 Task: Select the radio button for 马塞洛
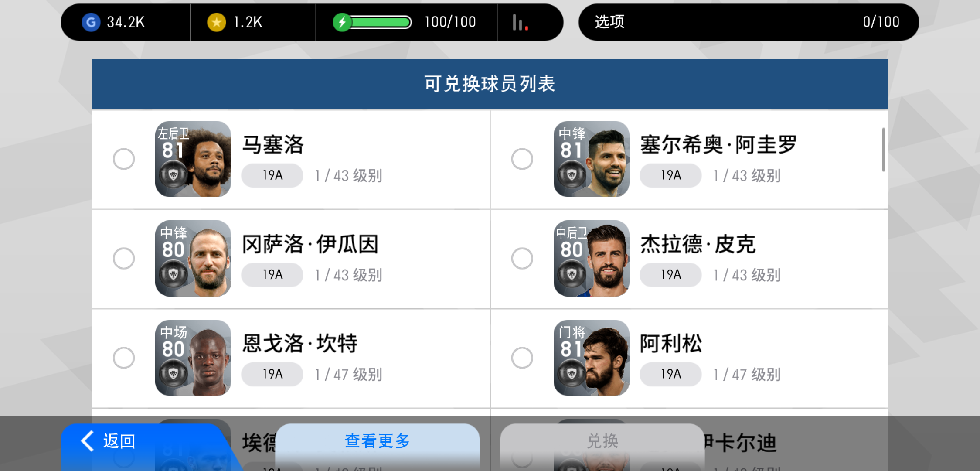coord(124,159)
